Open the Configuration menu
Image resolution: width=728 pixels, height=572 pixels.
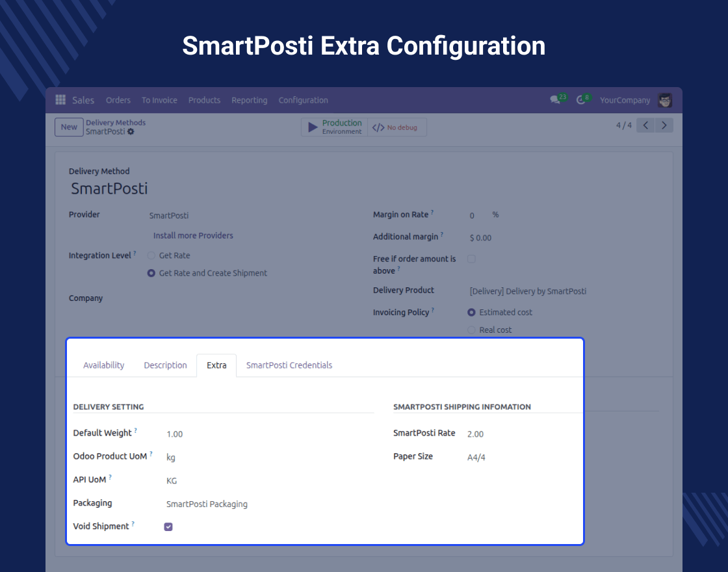(x=303, y=100)
